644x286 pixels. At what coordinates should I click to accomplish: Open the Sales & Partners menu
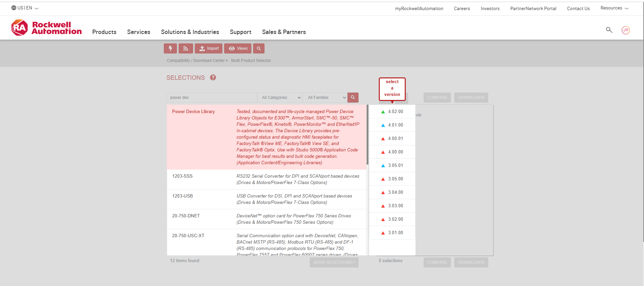284,32
